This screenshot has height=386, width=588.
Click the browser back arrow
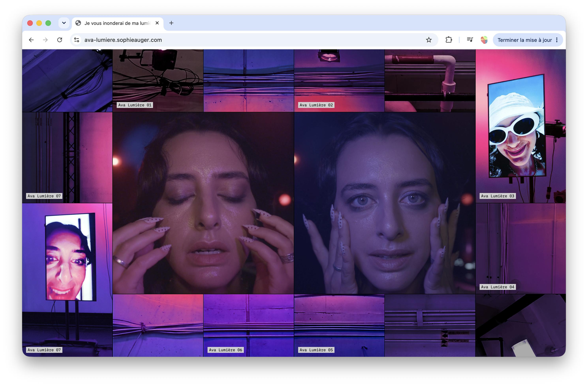(x=31, y=40)
